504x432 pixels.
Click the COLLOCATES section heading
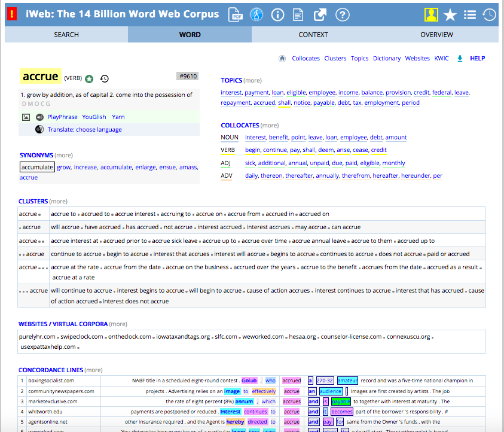(x=240, y=125)
